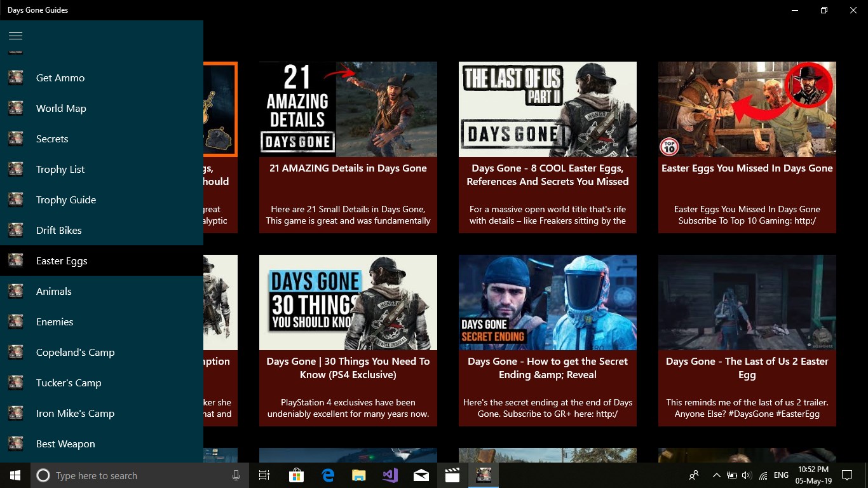The width and height of the screenshot is (868, 488).
Task: Open the 21 Amazing Details video thumbnail
Action: pyautogui.click(x=348, y=109)
